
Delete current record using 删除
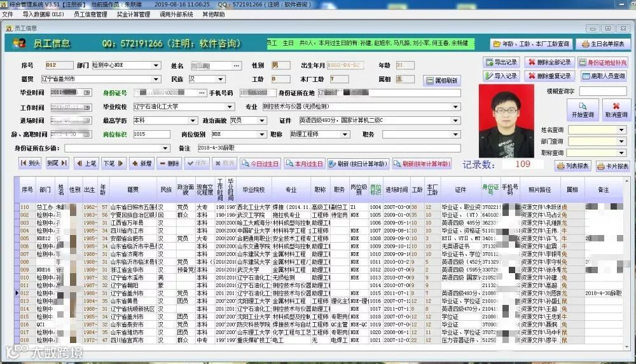[x=169, y=163]
